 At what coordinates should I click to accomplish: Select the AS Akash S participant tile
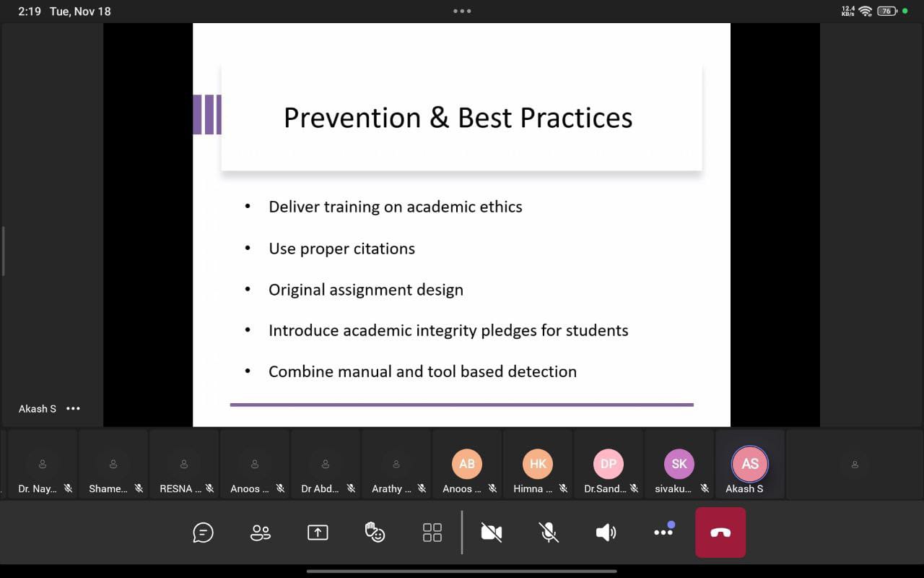click(750, 465)
